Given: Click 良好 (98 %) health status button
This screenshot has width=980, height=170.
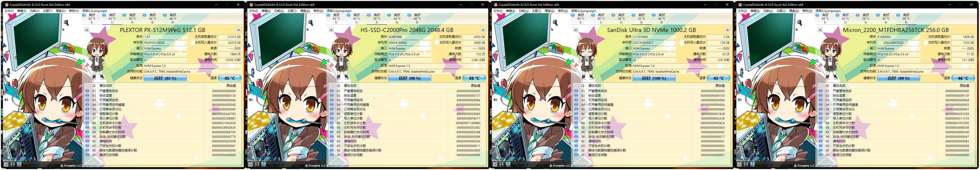Looking at the screenshot, I should click(410, 78).
